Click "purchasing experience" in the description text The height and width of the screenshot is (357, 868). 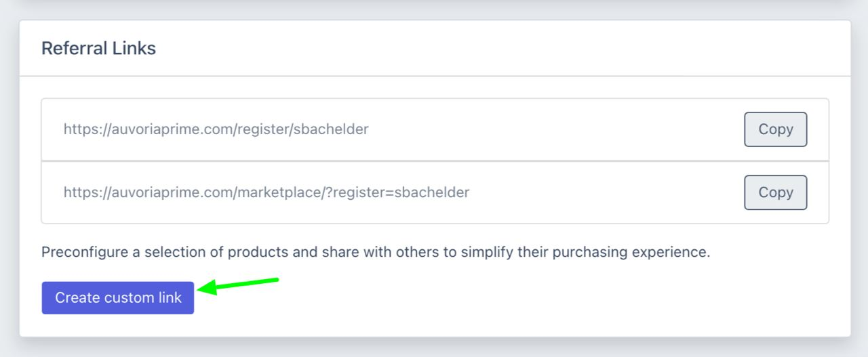click(631, 253)
